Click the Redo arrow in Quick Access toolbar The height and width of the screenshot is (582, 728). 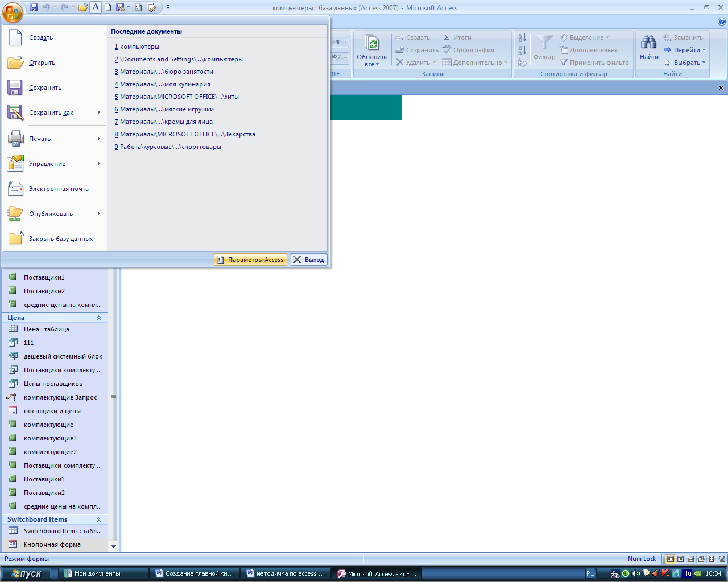[x=65, y=7]
